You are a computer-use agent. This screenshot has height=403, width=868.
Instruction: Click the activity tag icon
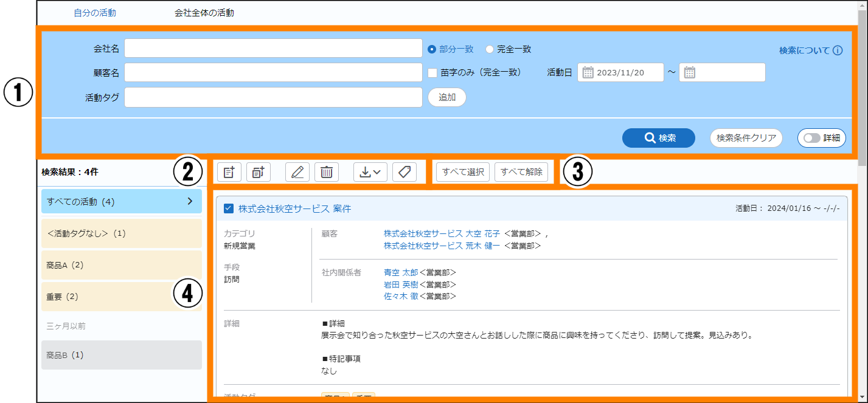(404, 172)
